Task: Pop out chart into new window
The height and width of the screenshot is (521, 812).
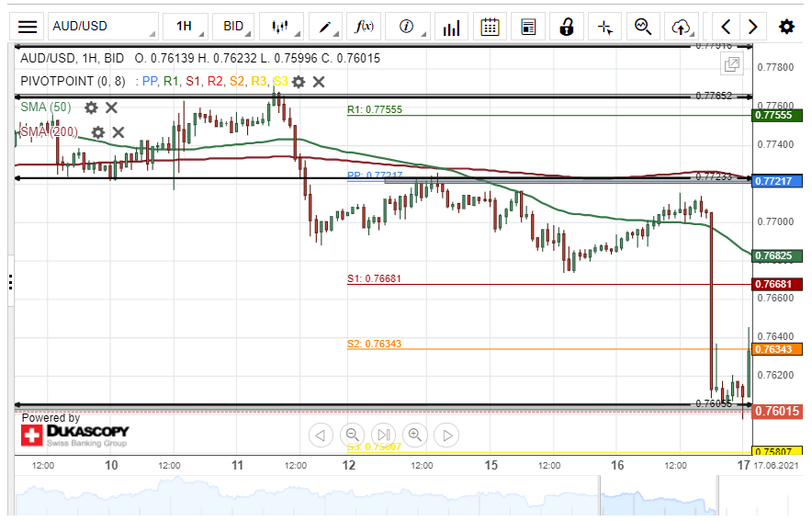Action: click(732, 64)
